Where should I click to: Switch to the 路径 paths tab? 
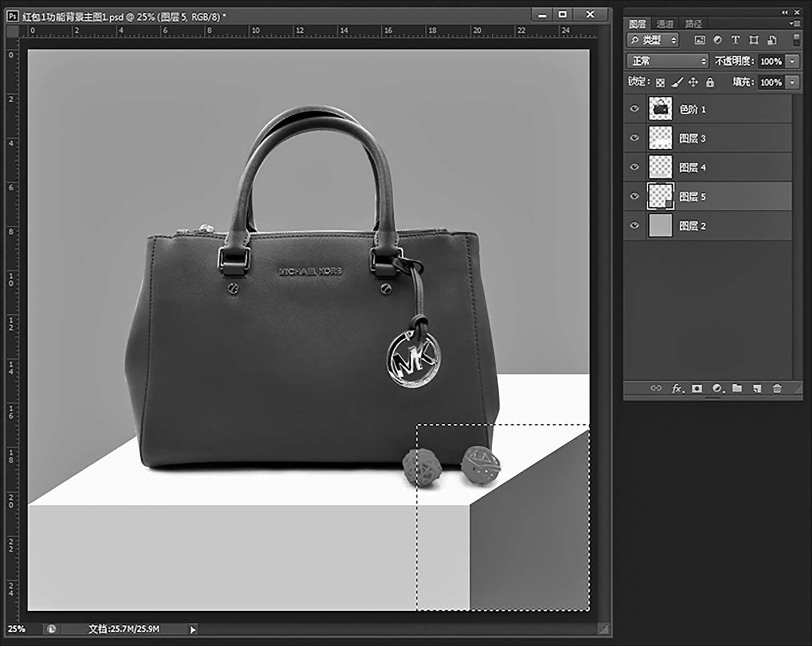click(693, 24)
